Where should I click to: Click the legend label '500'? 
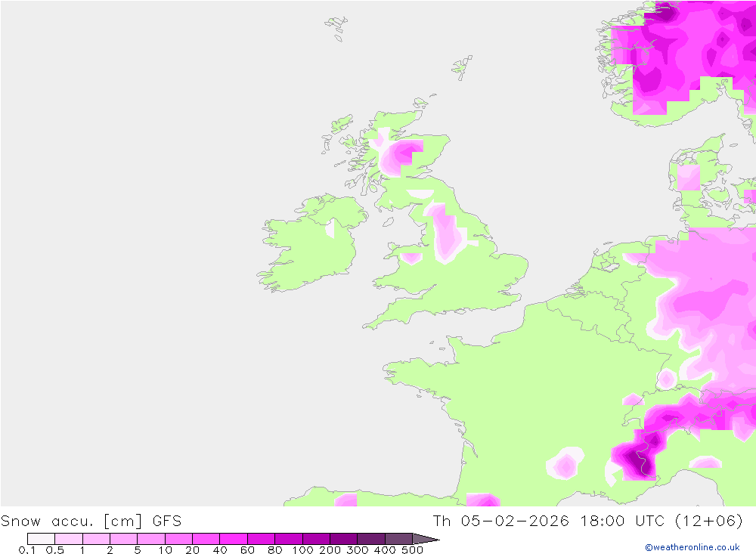(412, 549)
